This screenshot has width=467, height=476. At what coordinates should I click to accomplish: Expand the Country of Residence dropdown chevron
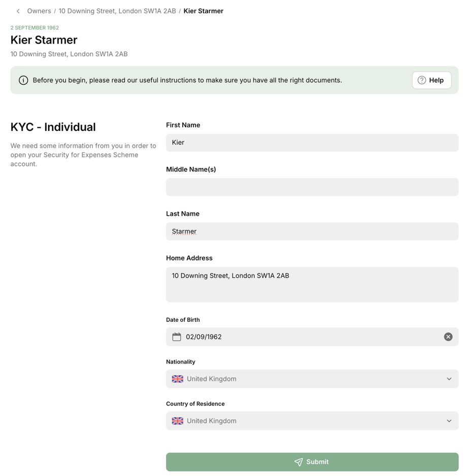click(449, 421)
